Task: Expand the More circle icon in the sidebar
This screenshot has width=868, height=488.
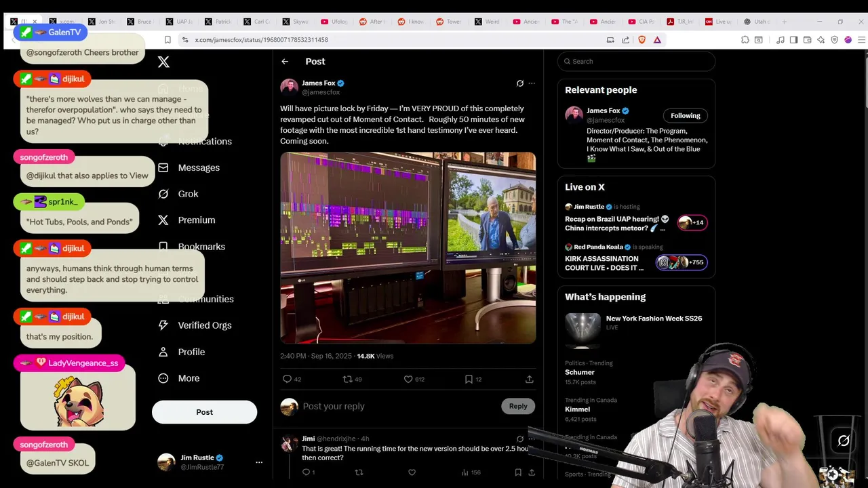Action: tap(163, 378)
